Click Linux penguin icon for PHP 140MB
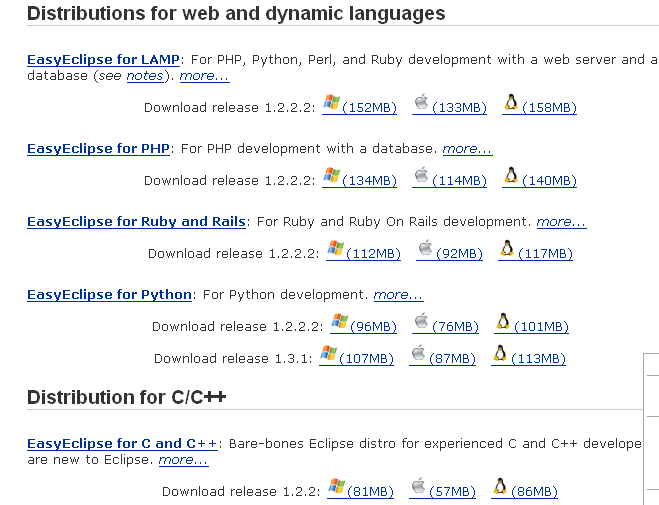The image size is (659, 505). 511,175
